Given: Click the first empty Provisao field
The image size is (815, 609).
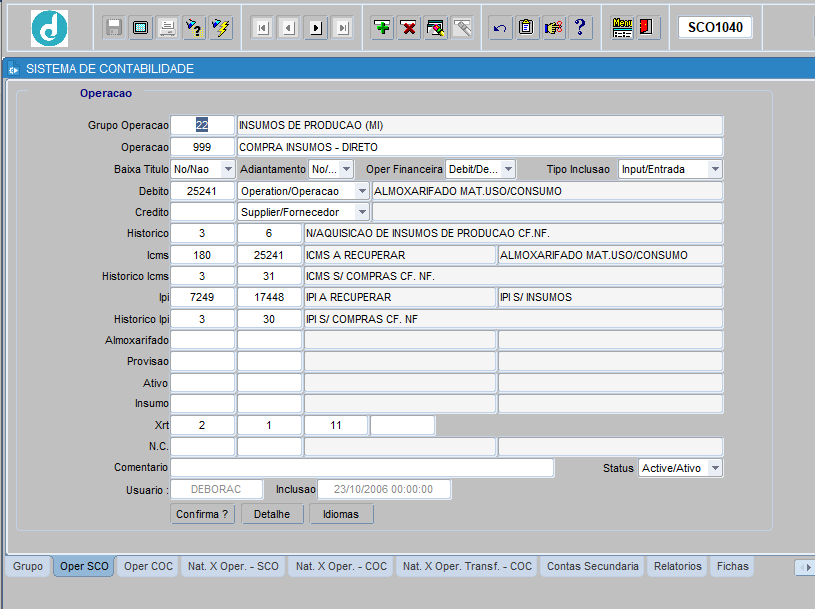Looking at the screenshot, I should (x=202, y=361).
